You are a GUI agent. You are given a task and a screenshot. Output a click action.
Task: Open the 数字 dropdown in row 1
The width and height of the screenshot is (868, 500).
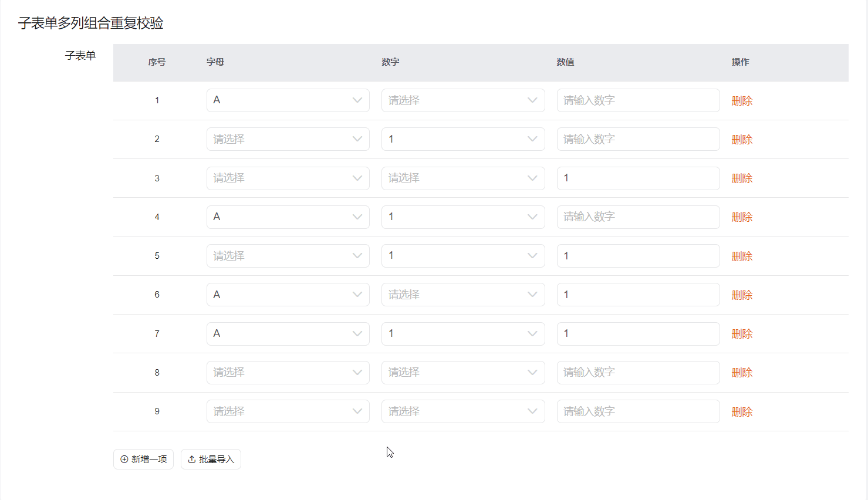(463, 100)
